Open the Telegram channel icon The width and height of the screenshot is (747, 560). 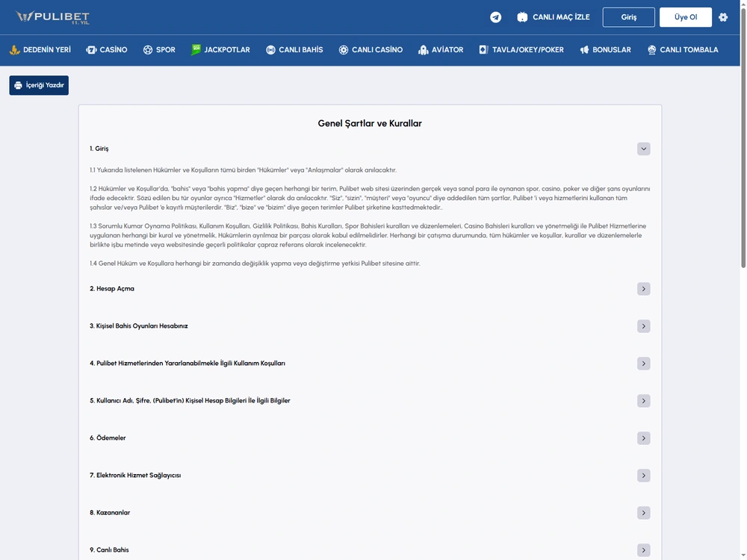[x=495, y=17]
